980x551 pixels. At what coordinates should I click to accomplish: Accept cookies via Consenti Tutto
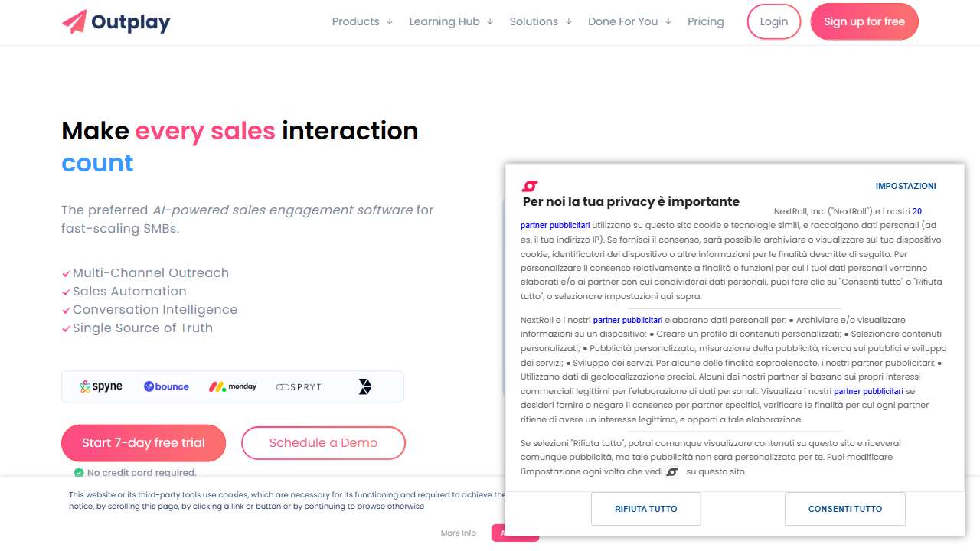844,509
